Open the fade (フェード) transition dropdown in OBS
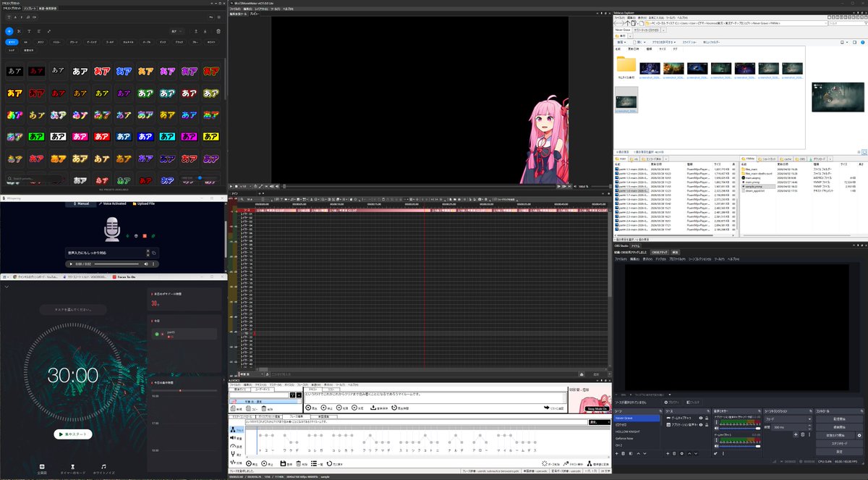 point(788,419)
